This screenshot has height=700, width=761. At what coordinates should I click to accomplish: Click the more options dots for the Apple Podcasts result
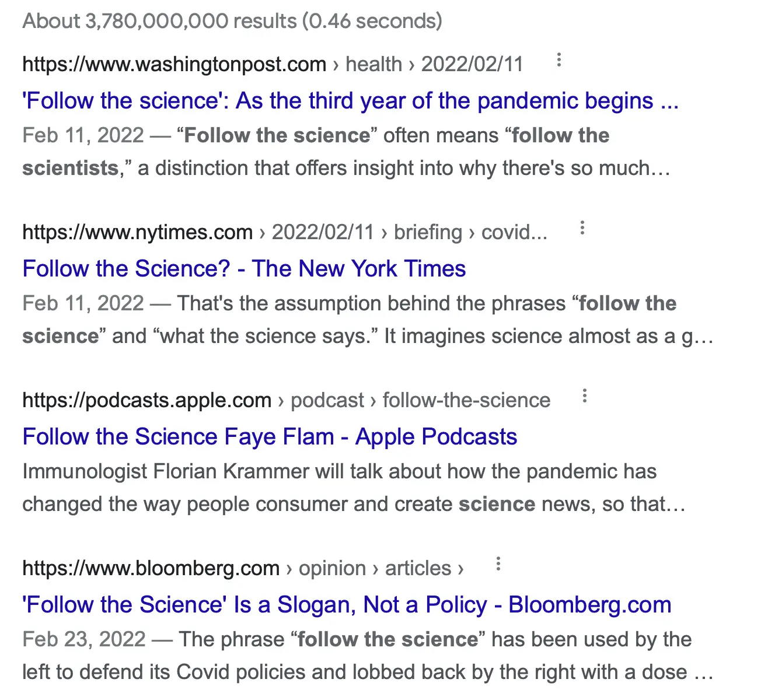pyautogui.click(x=584, y=396)
